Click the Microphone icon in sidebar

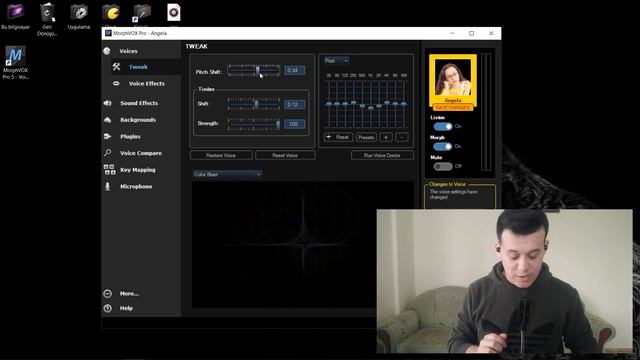click(x=107, y=186)
